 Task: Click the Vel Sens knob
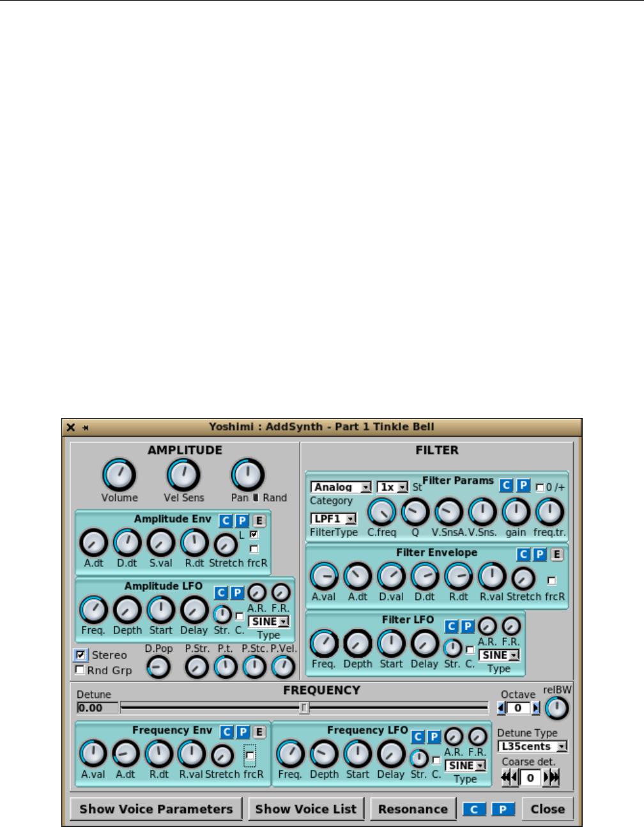coord(183,475)
